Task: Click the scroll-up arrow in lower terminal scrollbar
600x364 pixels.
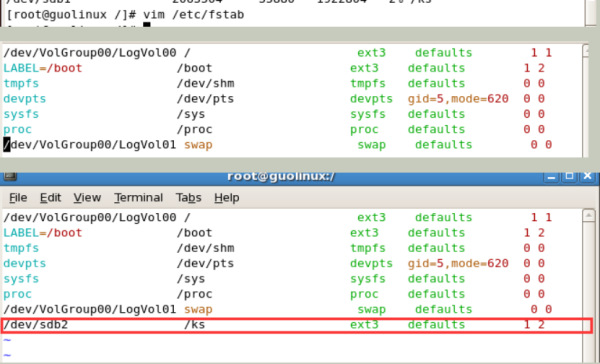Action: pos(589,215)
